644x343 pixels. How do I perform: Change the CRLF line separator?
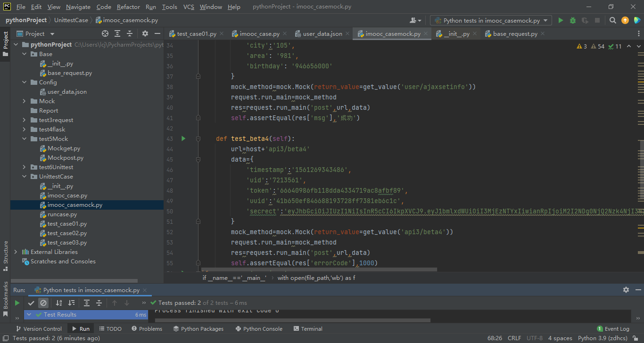coord(514,338)
